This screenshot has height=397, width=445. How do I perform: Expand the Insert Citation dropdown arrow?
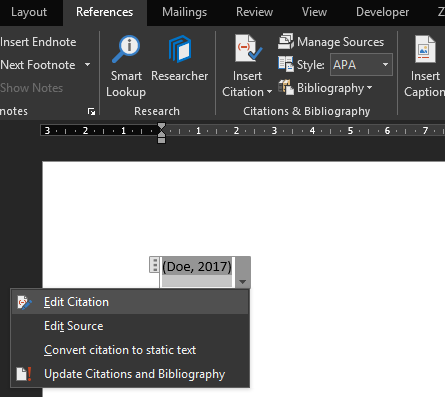click(x=269, y=92)
